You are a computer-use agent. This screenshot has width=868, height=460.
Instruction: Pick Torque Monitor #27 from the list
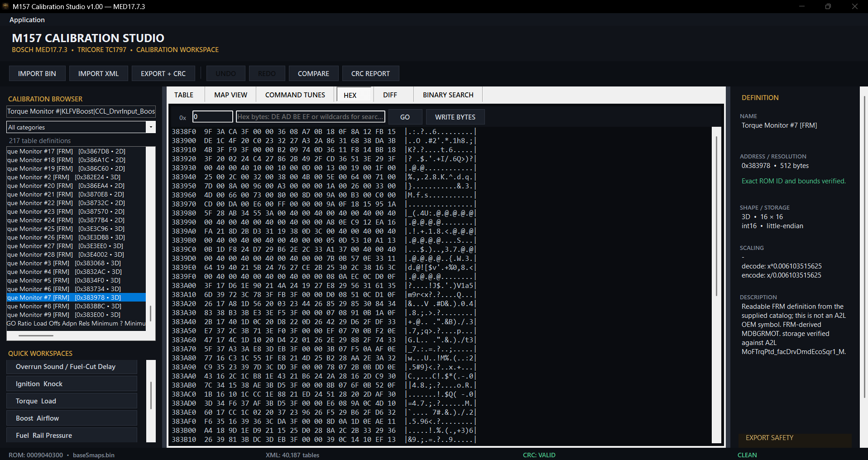coord(76,246)
